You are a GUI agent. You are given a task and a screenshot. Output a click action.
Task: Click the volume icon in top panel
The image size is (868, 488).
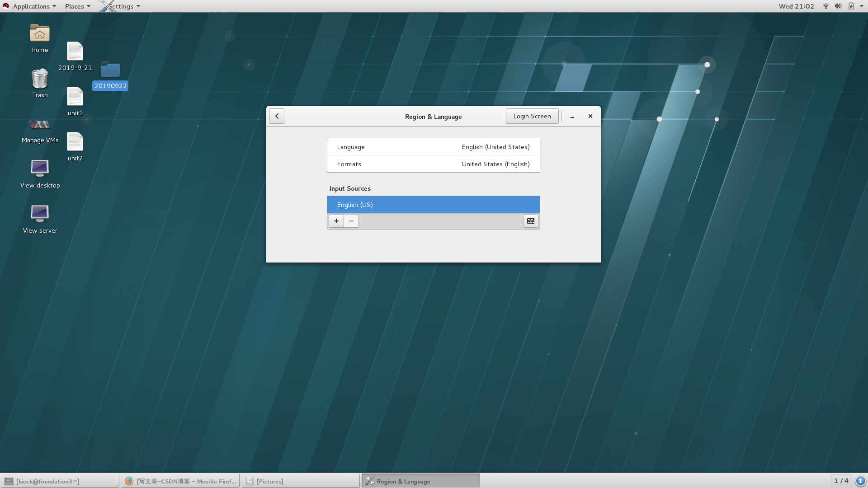[838, 6]
